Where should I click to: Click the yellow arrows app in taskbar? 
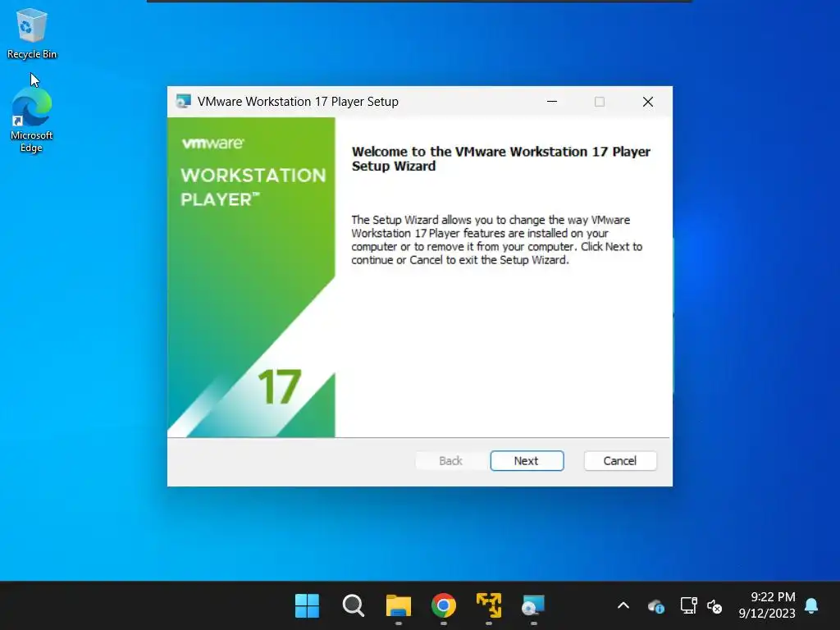(x=489, y=606)
